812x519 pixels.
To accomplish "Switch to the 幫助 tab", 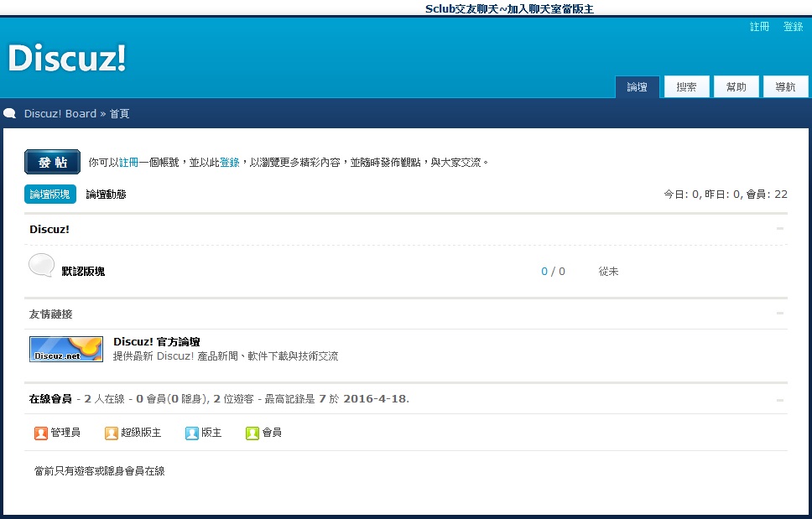I will (737, 86).
